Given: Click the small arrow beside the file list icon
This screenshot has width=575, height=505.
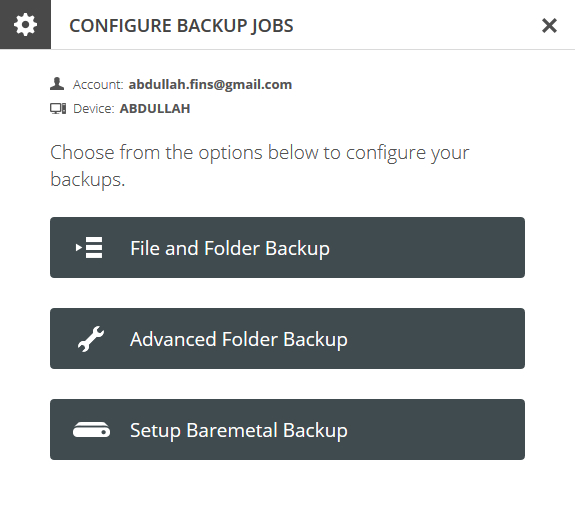Looking at the screenshot, I should coord(78,248).
